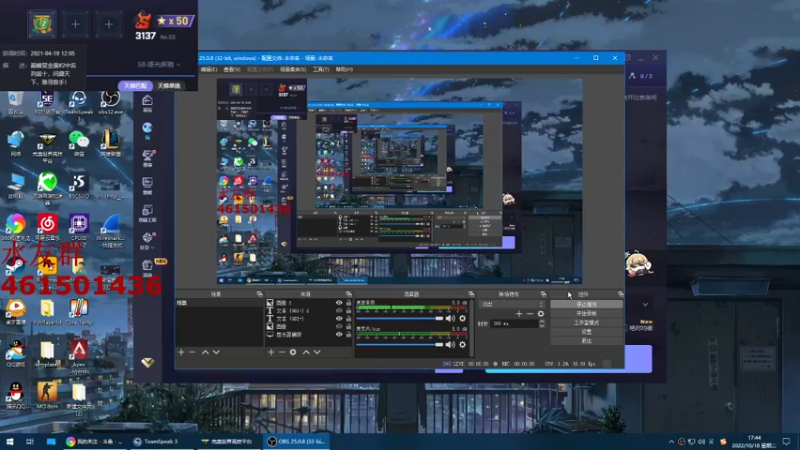Expand the S8 season dropdown in client
The height and width of the screenshot is (450, 800).
(x=159, y=64)
